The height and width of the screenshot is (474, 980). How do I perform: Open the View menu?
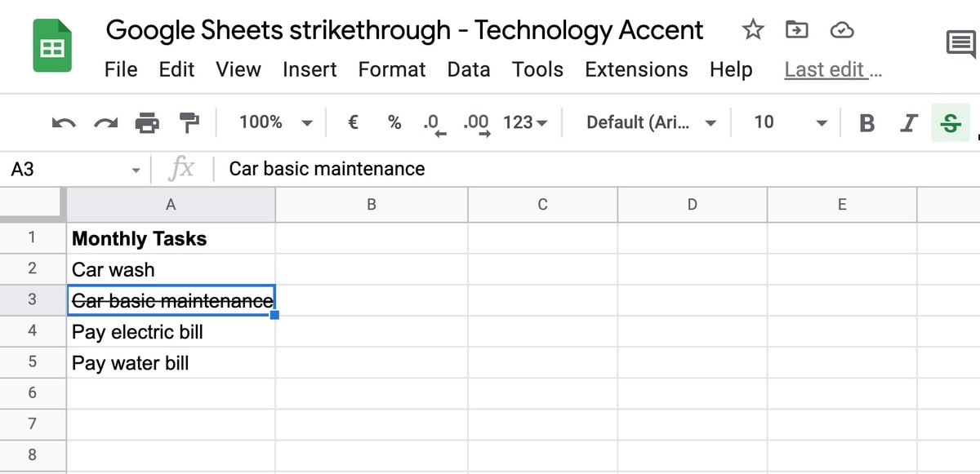click(x=238, y=70)
